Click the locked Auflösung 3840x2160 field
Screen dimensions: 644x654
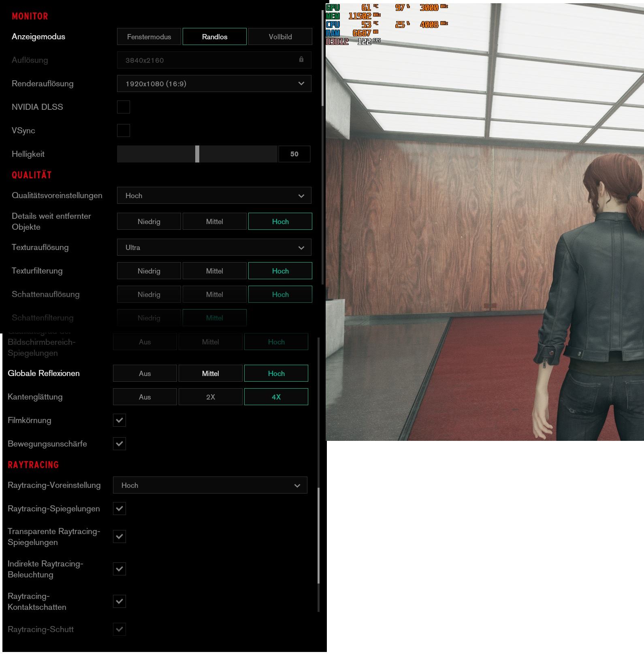tap(214, 60)
